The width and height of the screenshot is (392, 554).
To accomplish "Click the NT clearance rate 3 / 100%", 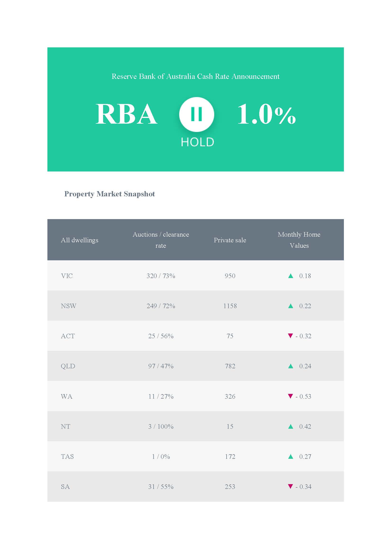I will (x=161, y=426).
